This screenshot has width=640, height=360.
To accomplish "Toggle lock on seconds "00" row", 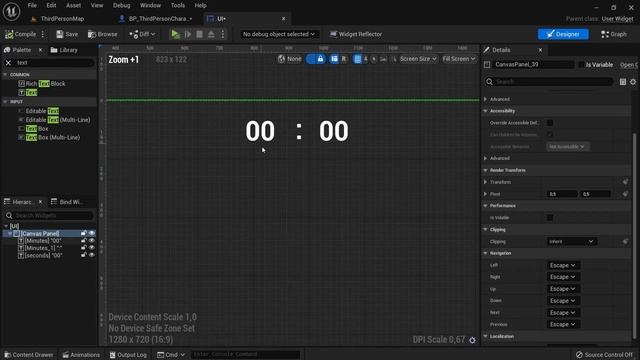I will click(x=84, y=255).
